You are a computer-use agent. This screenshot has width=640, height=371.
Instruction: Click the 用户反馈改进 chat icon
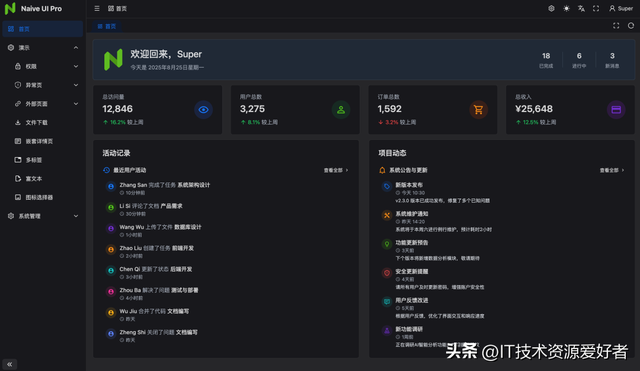[x=387, y=302]
